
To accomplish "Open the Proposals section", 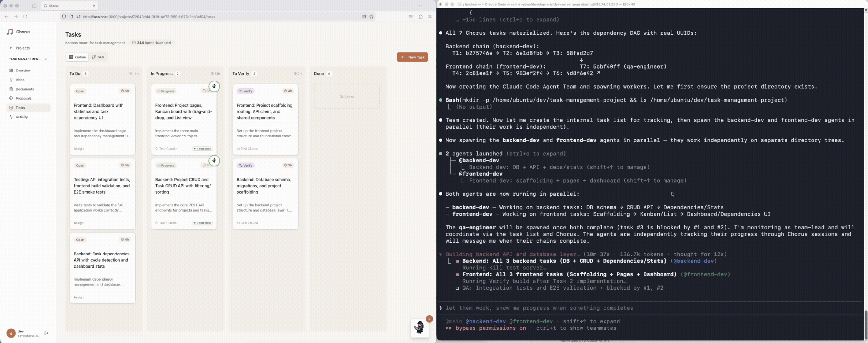I will [x=23, y=98].
